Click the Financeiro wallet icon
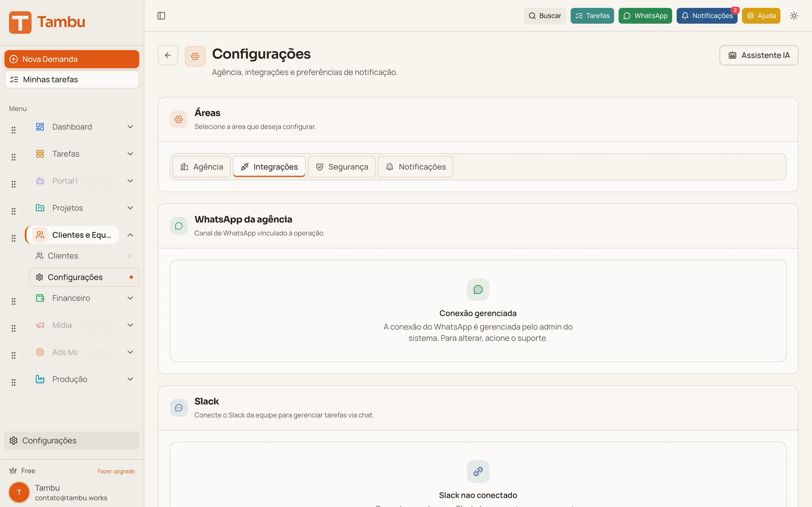Screen dimensions: 812x507 tap(40, 298)
